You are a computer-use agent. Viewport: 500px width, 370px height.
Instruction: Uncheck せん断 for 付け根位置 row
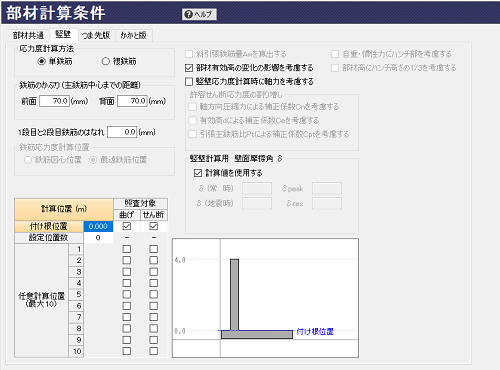coord(154,226)
